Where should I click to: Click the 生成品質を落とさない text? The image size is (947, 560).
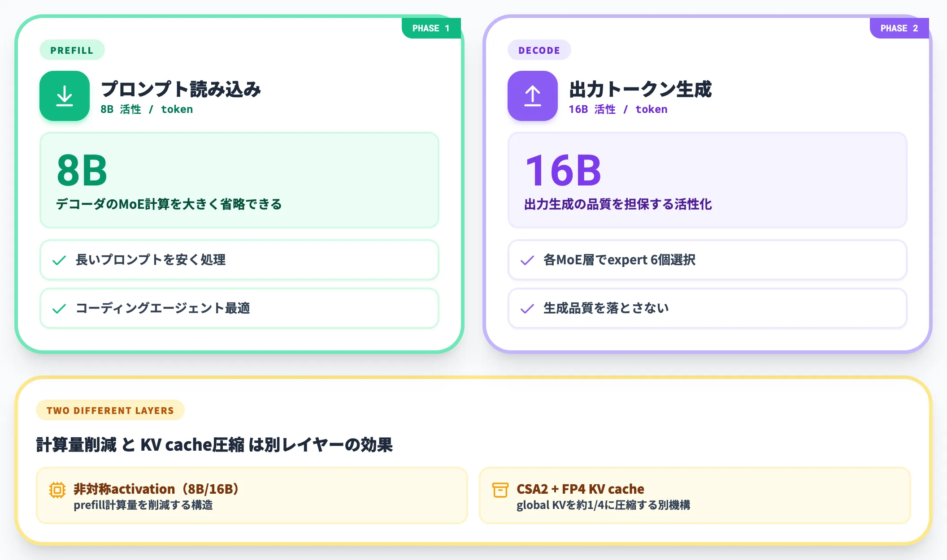point(606,308)
